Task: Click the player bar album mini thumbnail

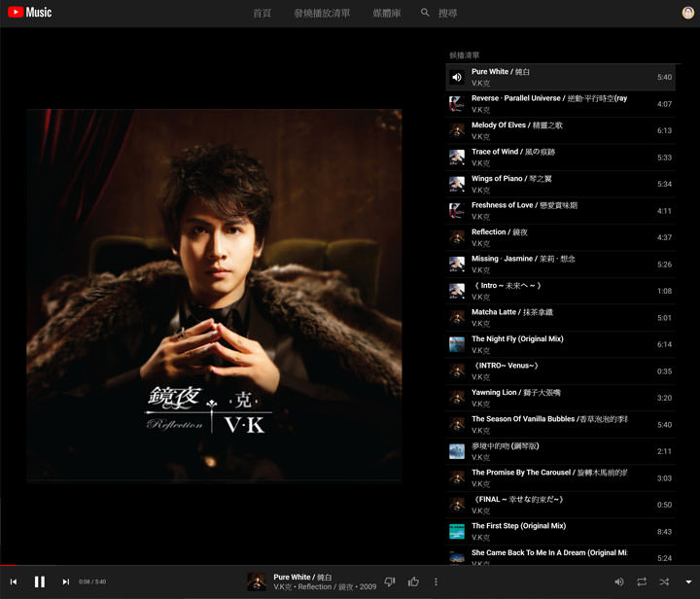Action: point(257,581)
